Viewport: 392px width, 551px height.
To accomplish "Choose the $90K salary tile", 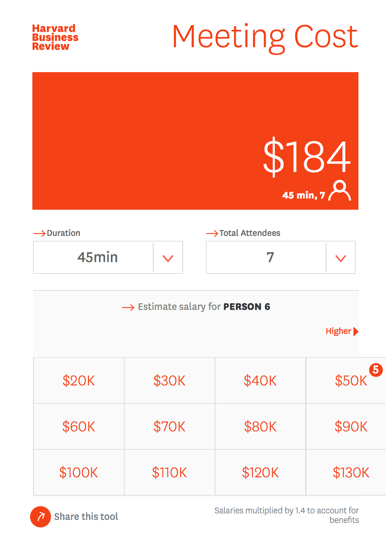I will tap(346, 426).
